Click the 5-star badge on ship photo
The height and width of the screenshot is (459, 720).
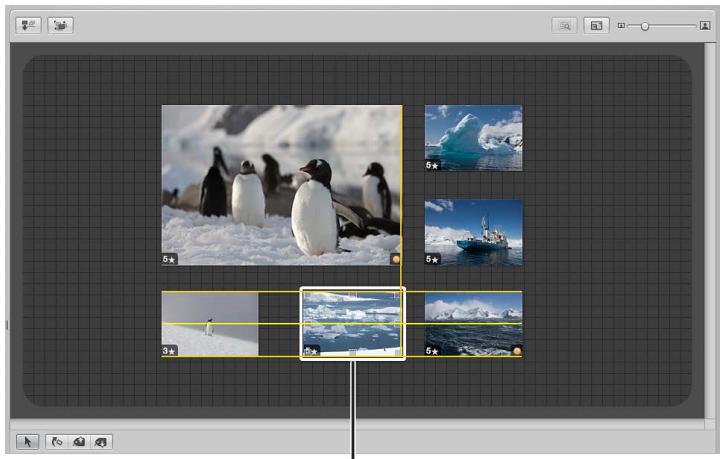click(433, 259)
